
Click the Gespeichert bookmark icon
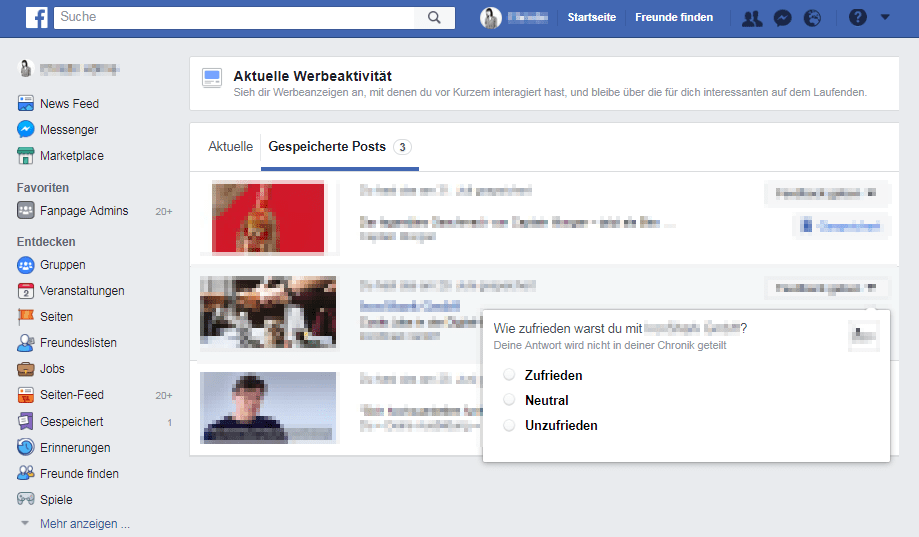25,422
